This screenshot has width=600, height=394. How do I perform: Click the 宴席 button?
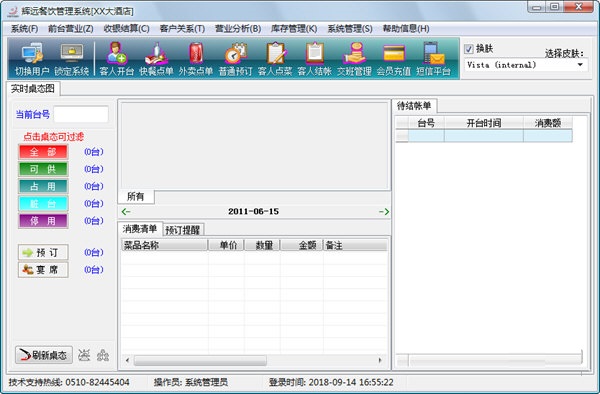coord(43,270)
